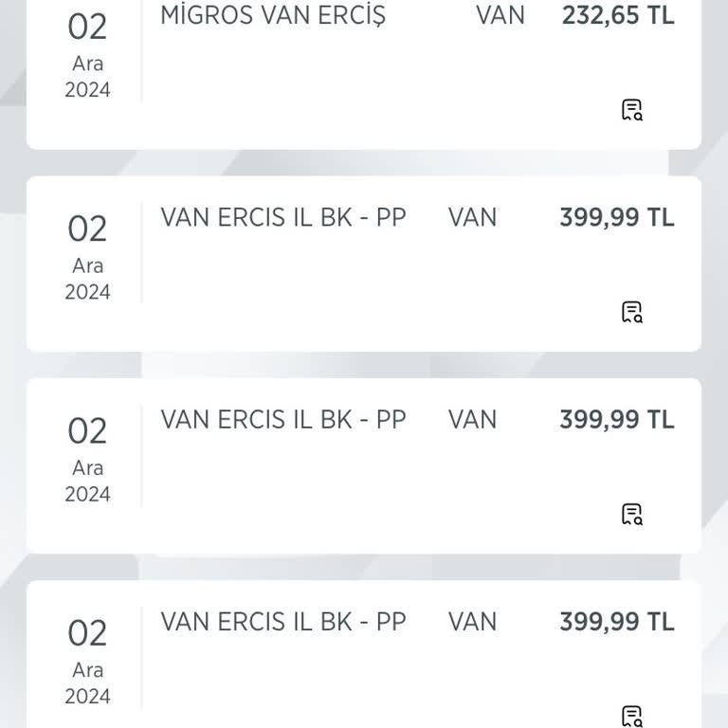This screenshot has width=728, height=728.
Task: Tap VAN city label on bottom transaction card
Action: [x=472, y=622]
